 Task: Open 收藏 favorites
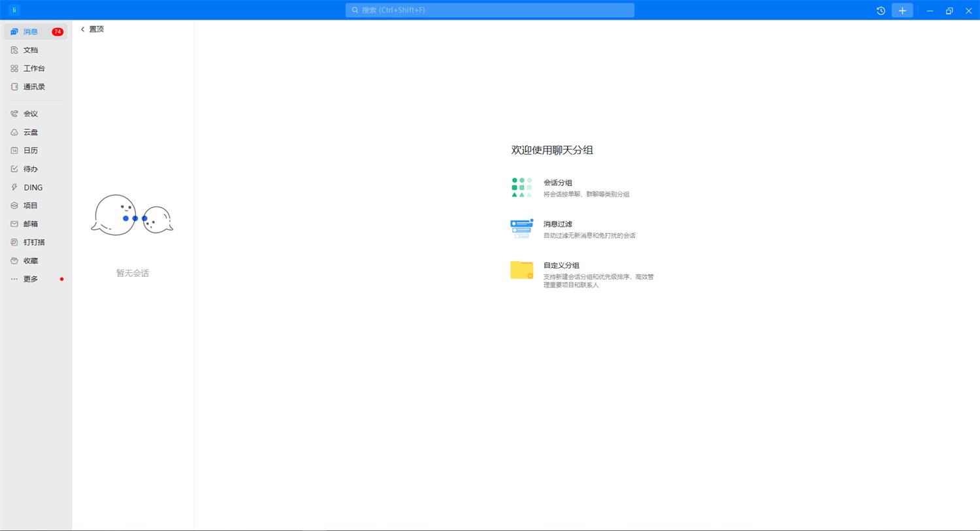[x=31, y=261]
